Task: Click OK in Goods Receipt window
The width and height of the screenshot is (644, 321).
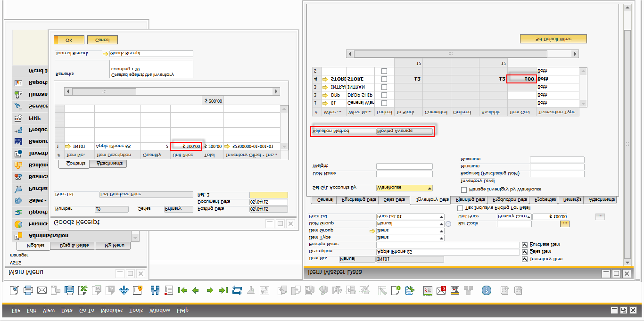Action: [69, 40]
